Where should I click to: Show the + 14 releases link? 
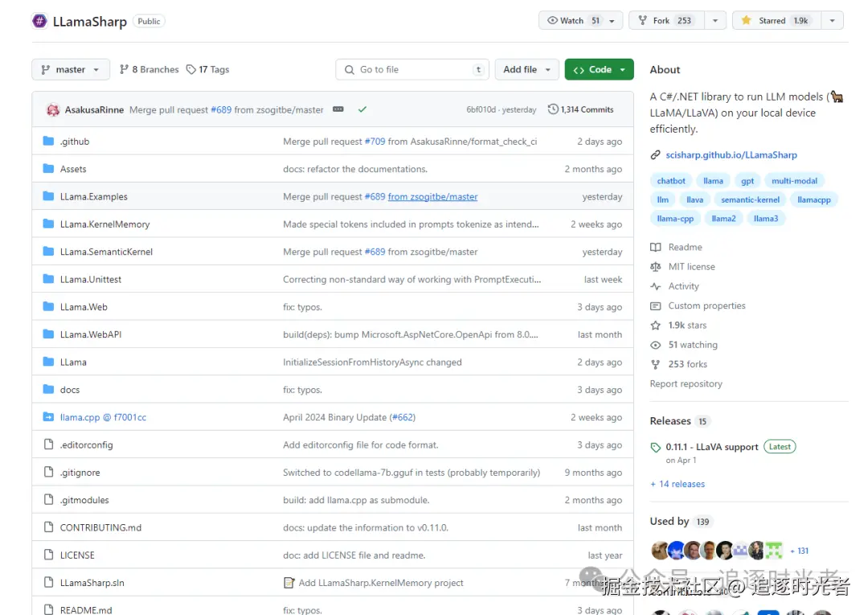678,484
